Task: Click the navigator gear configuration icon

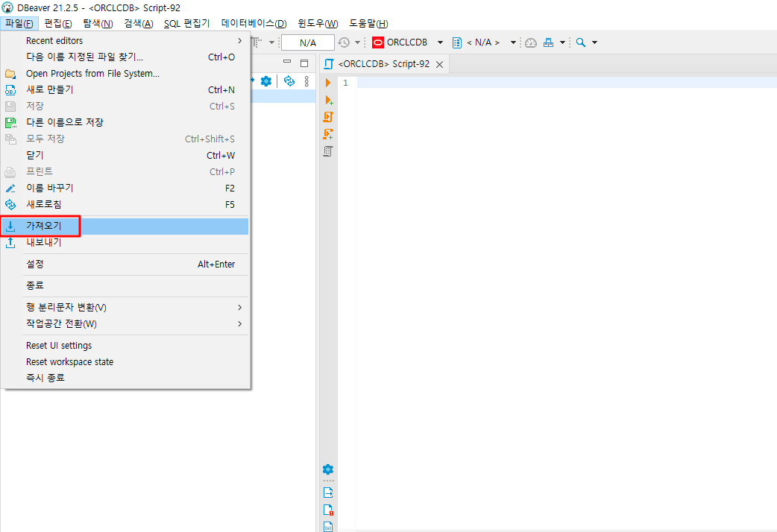Action: [266, 81]
